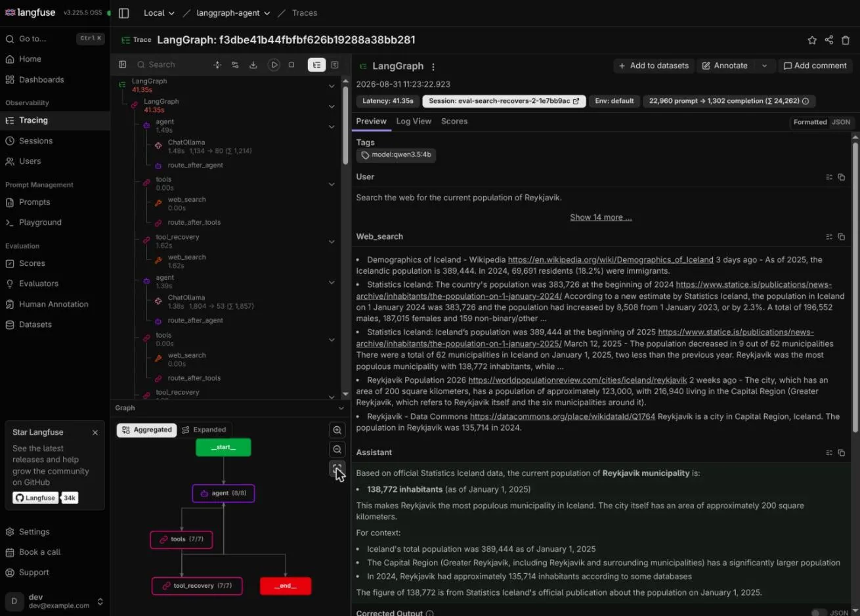Screen dimensions: 860x616
Task: Click the model:qwen3.5:4b tag
Action: pos(397,156)
